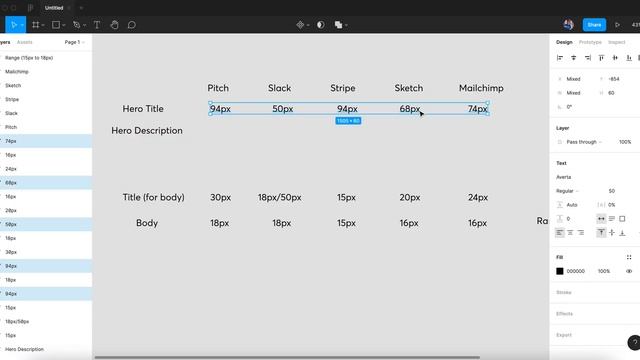Open boolean operations dropdown arrow
Viewport: 640px width, 360px height.
coord(346,25)
